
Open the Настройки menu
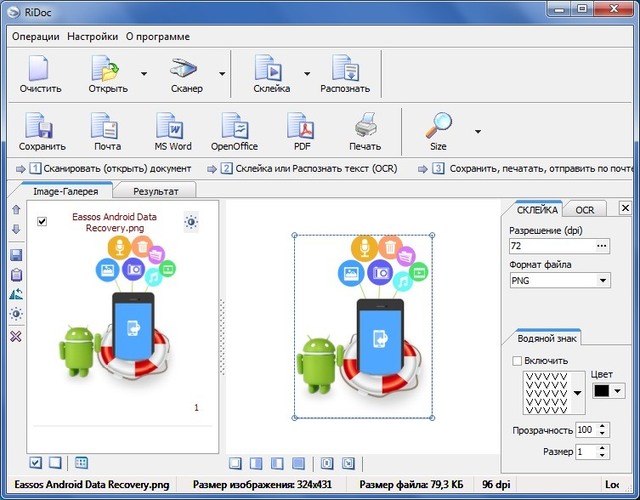[92, 37]
